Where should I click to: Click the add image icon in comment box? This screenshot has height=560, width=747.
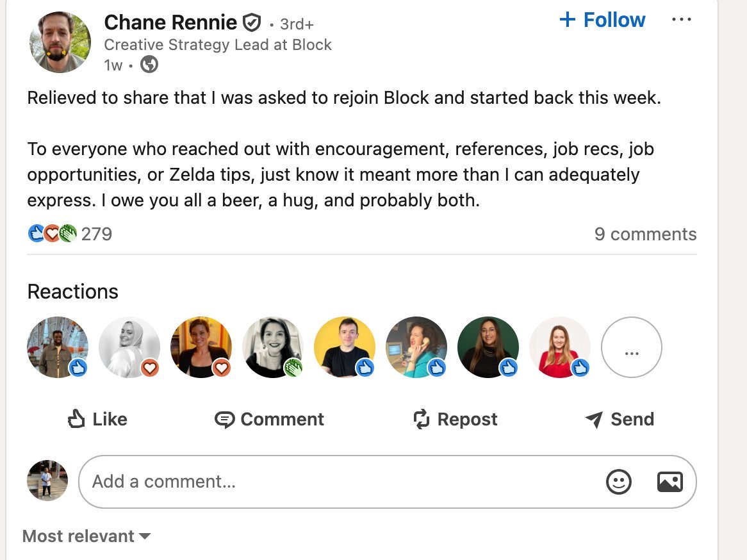point(669,482)
